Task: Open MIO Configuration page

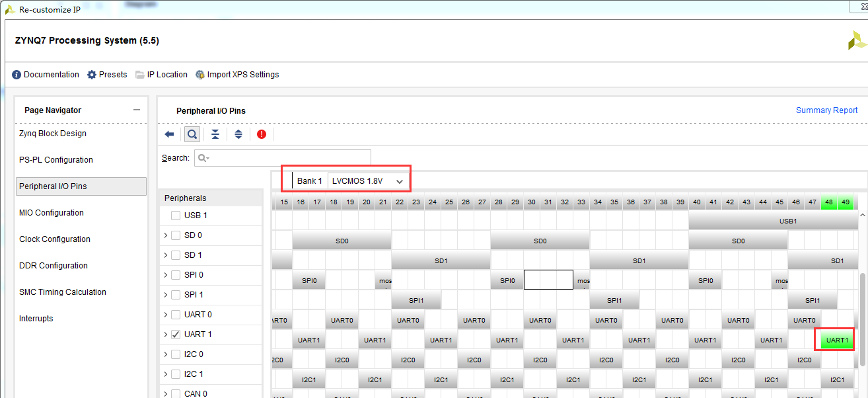Action: (52, 213)
